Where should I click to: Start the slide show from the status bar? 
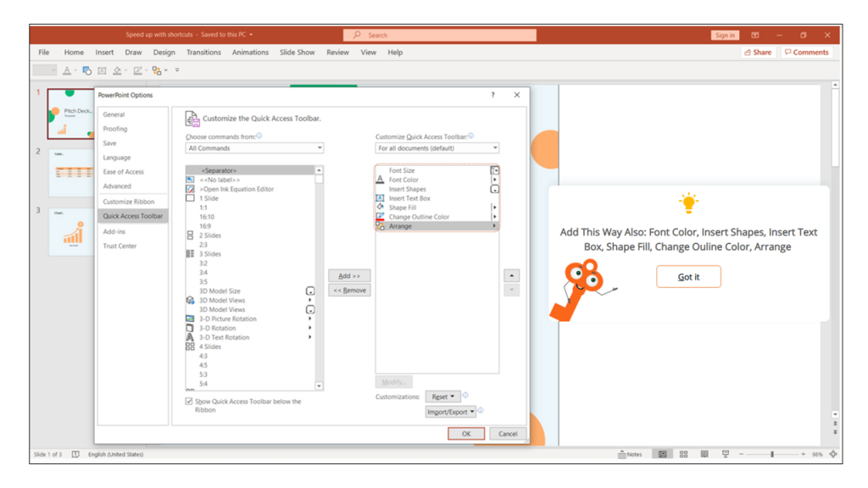[x=725, y=453]
